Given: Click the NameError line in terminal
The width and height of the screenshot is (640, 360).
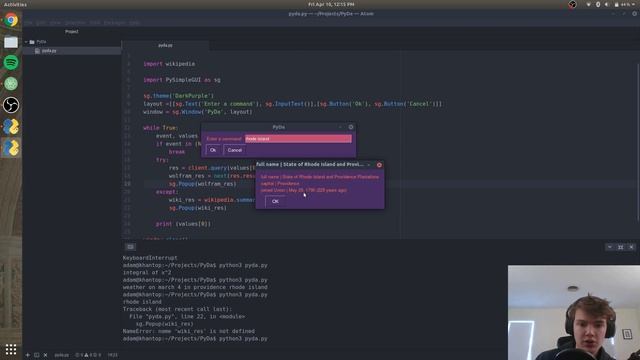Looking at the screenshot, I should pyautogui.click(x=189, y=331).
